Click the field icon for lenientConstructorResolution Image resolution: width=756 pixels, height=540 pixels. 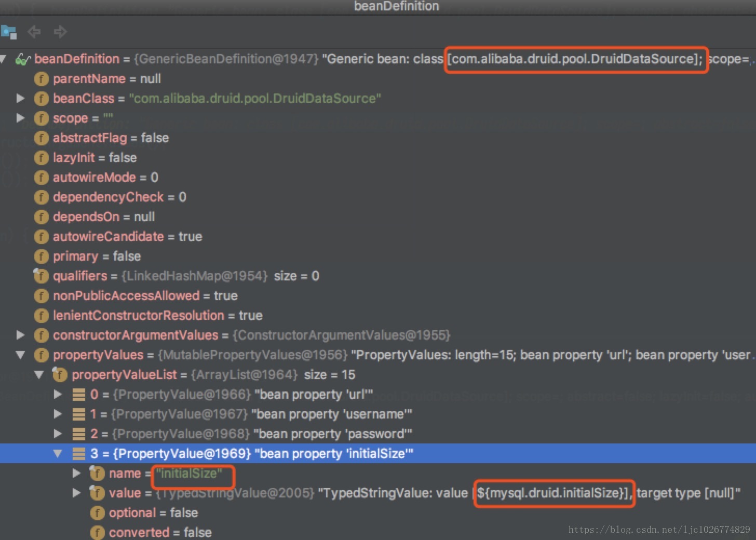41,316
